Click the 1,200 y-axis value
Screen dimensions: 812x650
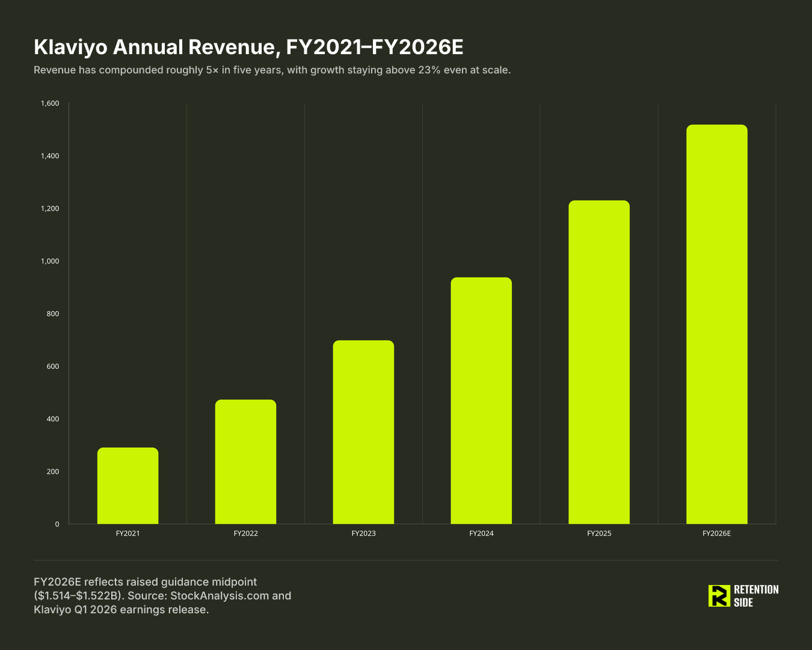click(50, 209)
